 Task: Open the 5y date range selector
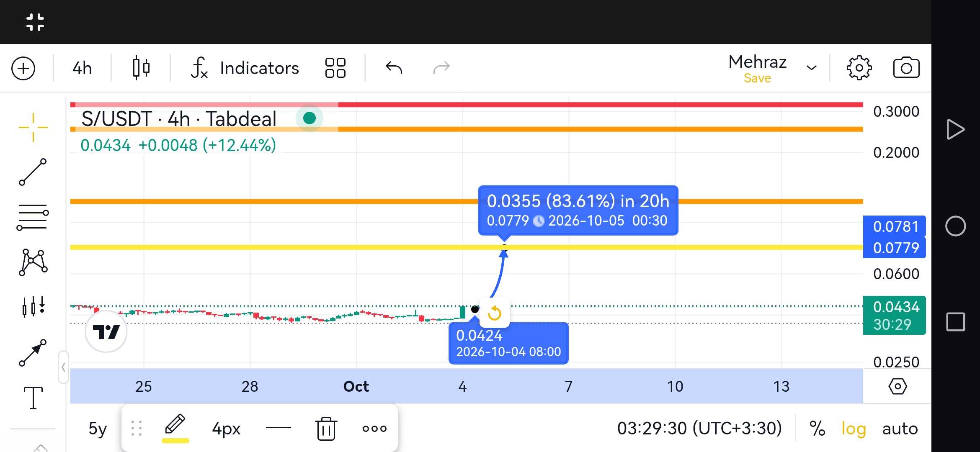98,429
